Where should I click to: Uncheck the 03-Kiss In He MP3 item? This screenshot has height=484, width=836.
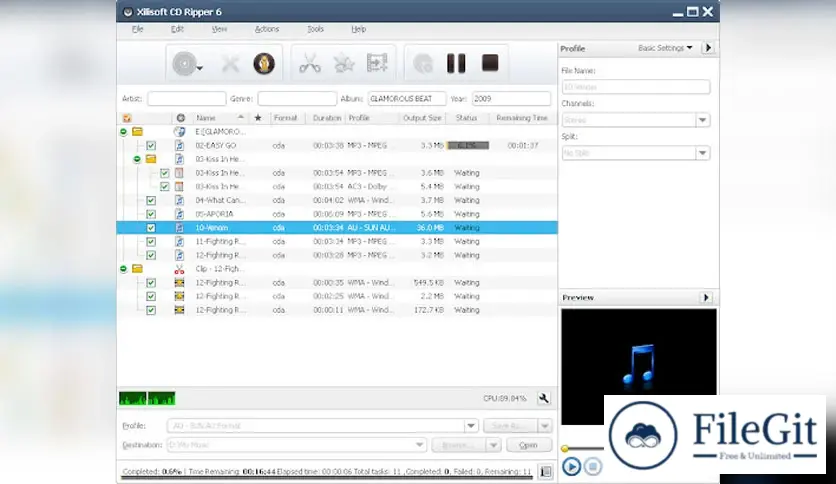coord(164,173)
